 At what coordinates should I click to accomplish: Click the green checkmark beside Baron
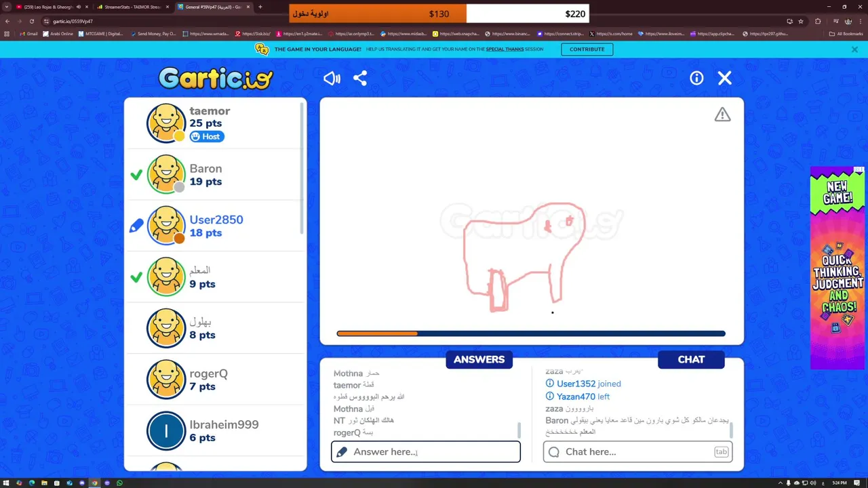(x=136, y=175)
